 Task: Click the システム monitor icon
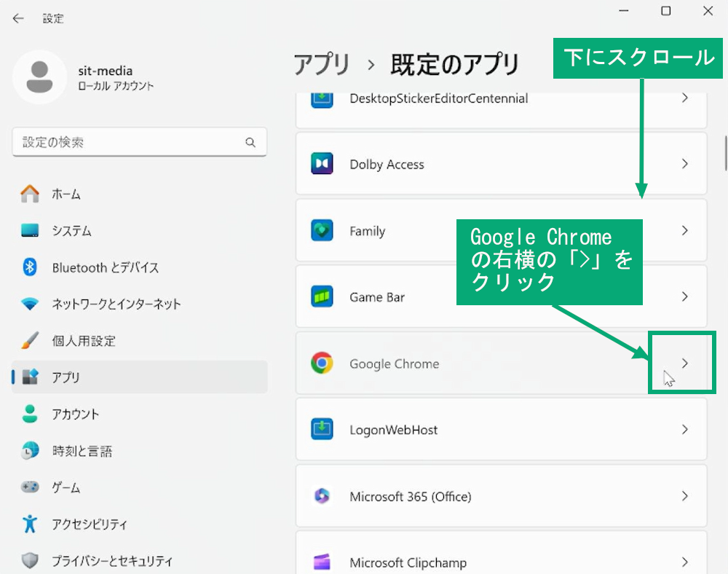(x=30, y=230)
